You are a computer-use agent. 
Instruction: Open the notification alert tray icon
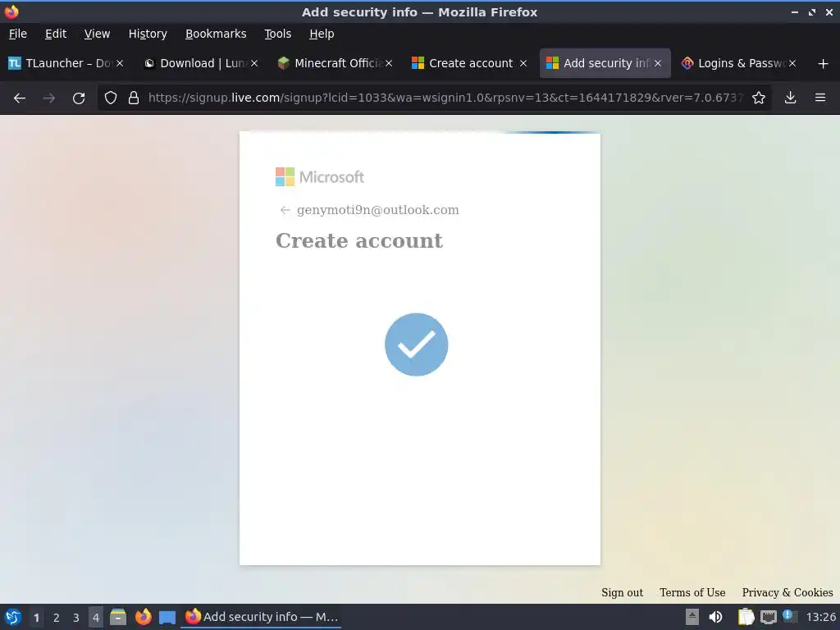pyautogui.click(x=790, y=616)
